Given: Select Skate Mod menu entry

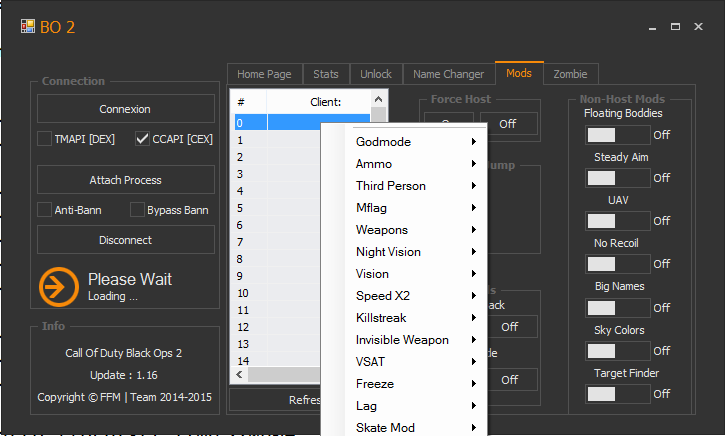Looking at the screenshot, I should pyautogui.click(x=416, y=428).
